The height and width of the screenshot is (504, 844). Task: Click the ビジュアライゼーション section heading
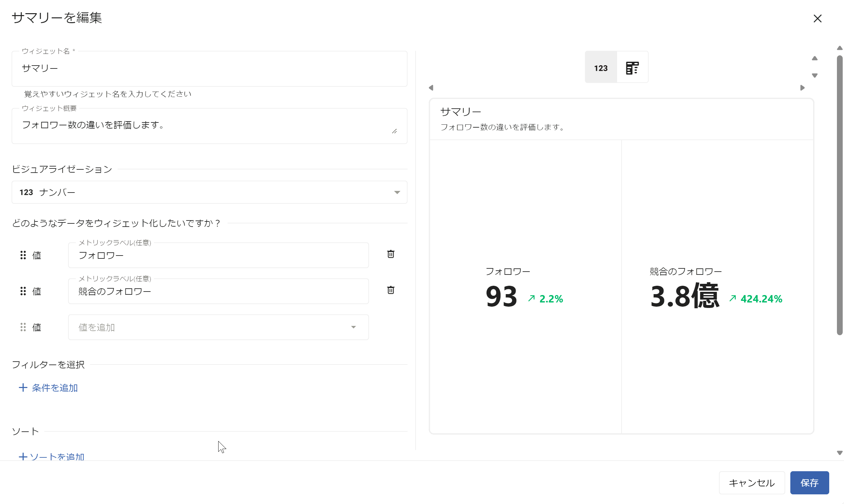[x=62, y=169]
